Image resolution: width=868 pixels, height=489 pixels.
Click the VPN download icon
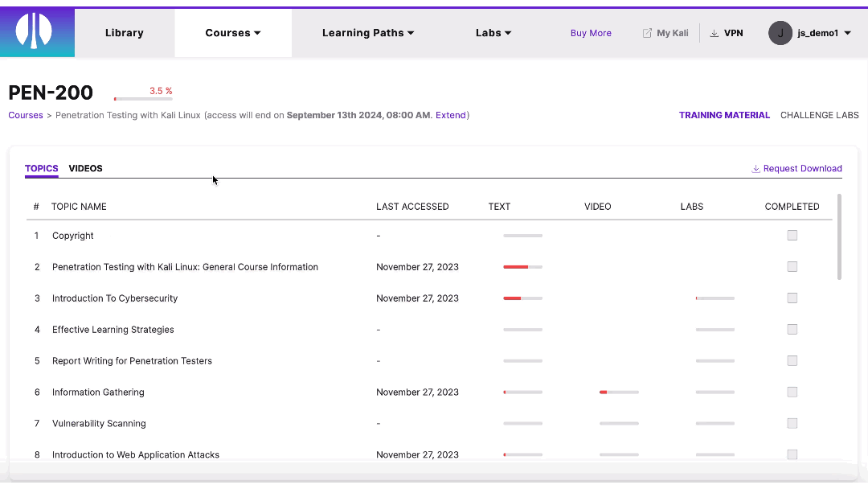click(713, 33)
